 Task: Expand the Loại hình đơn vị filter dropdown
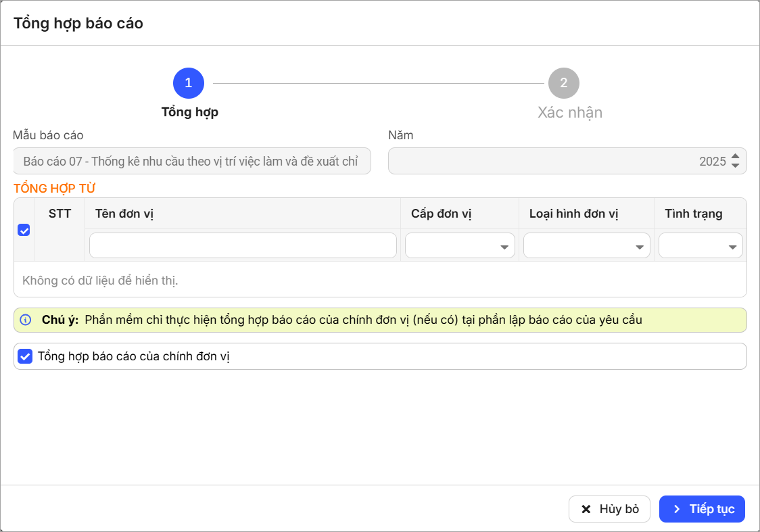[586, 246]
